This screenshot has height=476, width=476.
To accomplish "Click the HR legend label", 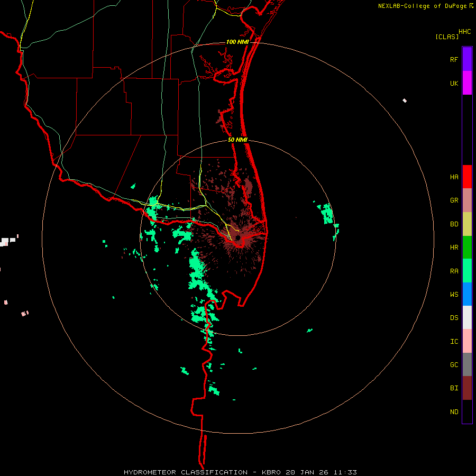I will tap(454, 248).
